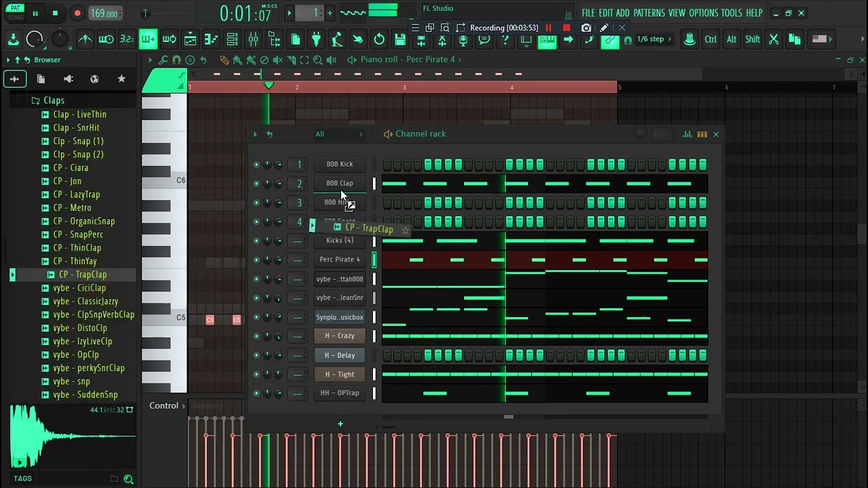
Task: Open the Channel rack menu arrow
Action: point(255,134)
